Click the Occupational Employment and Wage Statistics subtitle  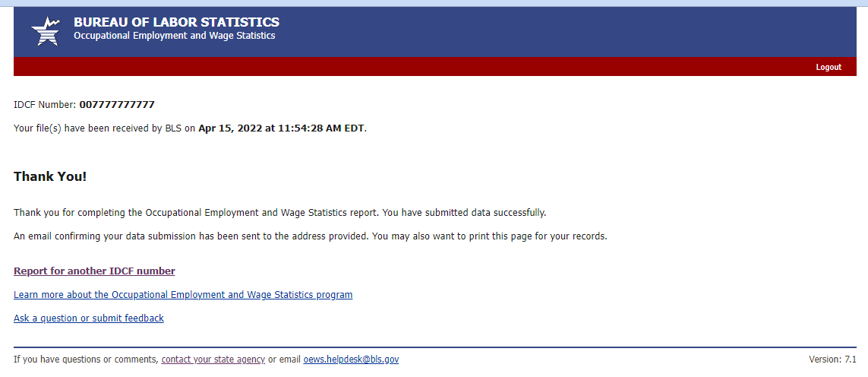point(174,36)
